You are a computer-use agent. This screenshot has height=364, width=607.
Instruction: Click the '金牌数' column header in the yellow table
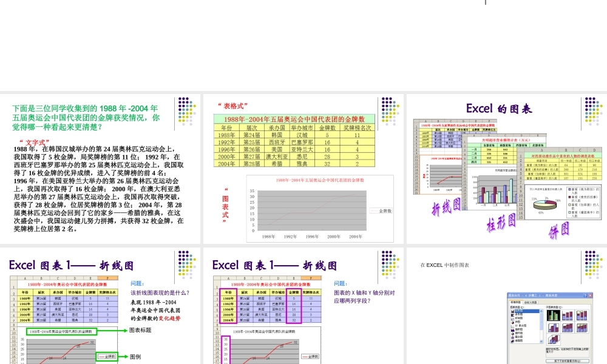pyautogui.click(x=327, y=127)
